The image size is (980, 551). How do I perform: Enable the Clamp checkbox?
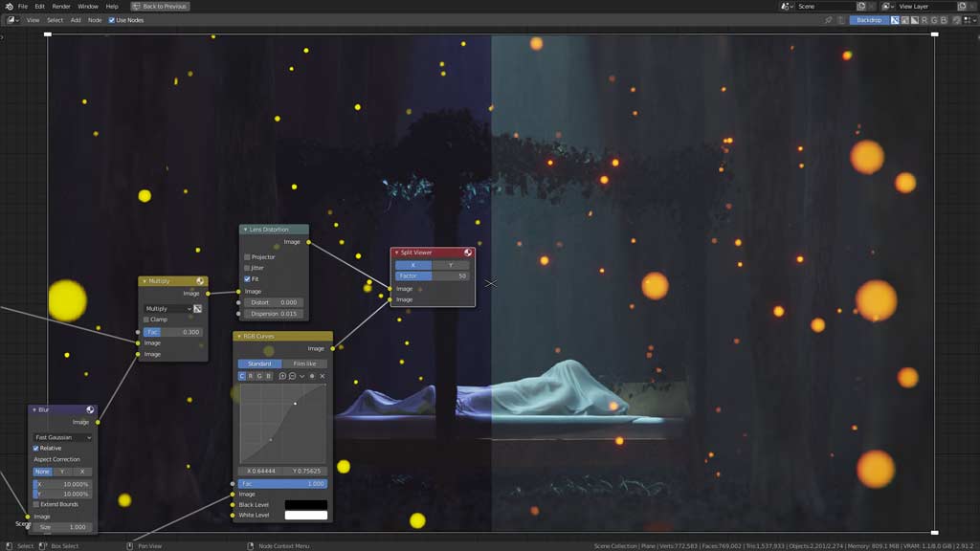click(x=146, y=320)
